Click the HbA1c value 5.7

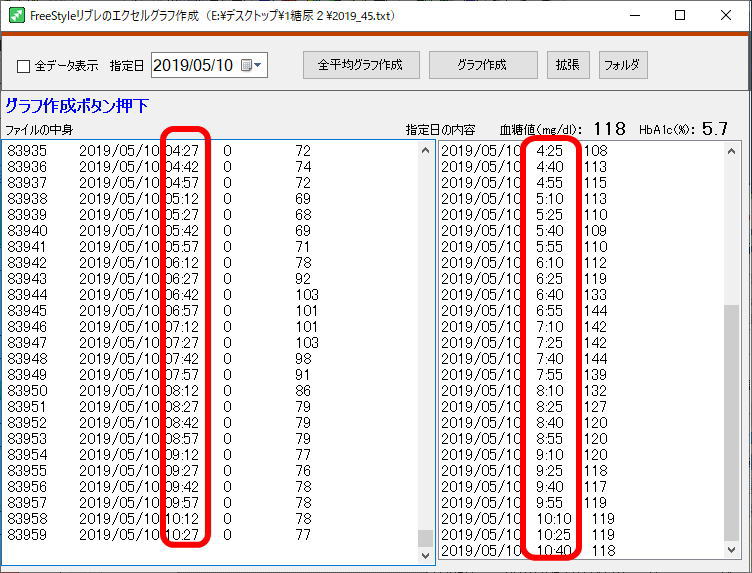pos(715,129)
